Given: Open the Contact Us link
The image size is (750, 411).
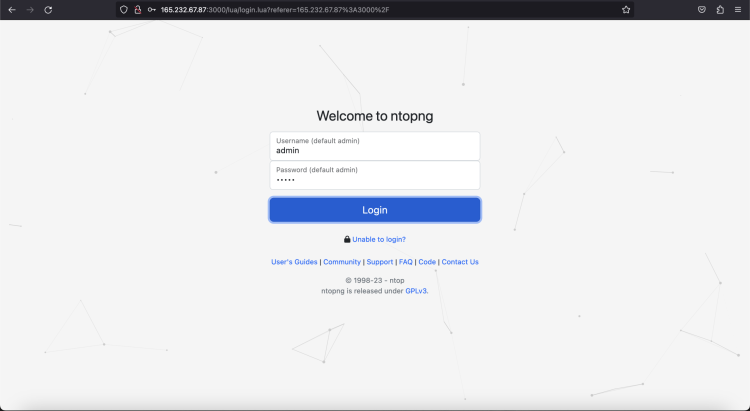Looking at the screenshot, I should coord(460,262).
